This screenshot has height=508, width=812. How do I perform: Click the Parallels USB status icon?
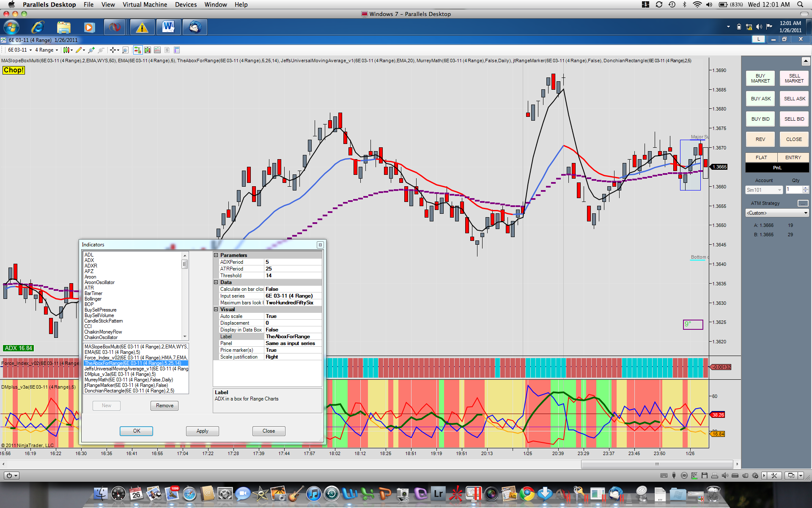674,475
